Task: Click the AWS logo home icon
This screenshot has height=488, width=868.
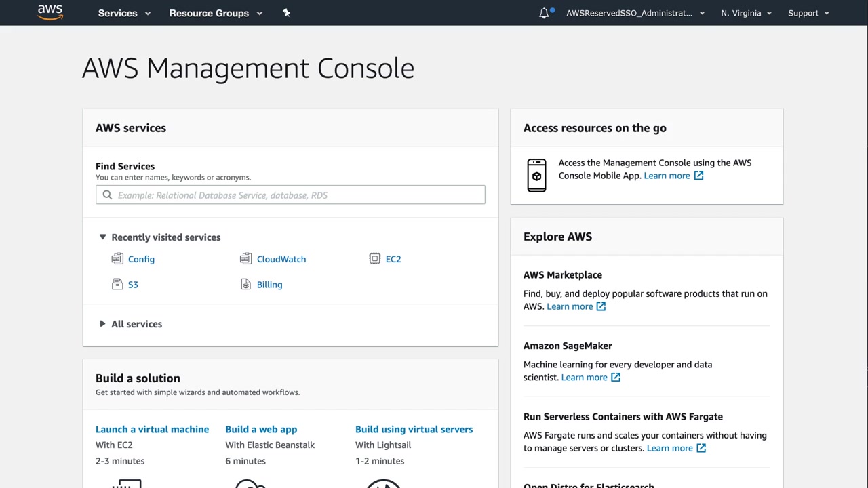Action: click(50, 12)
